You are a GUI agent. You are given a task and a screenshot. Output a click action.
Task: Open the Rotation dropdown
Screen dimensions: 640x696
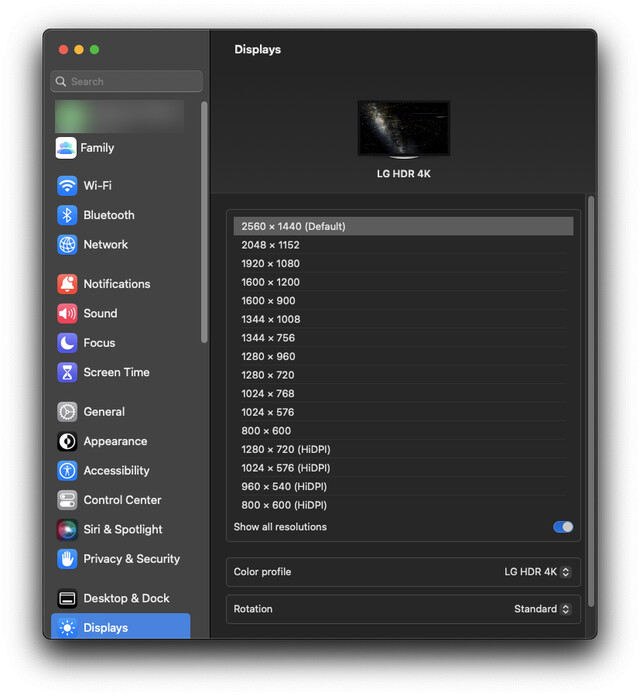point(542,609)
